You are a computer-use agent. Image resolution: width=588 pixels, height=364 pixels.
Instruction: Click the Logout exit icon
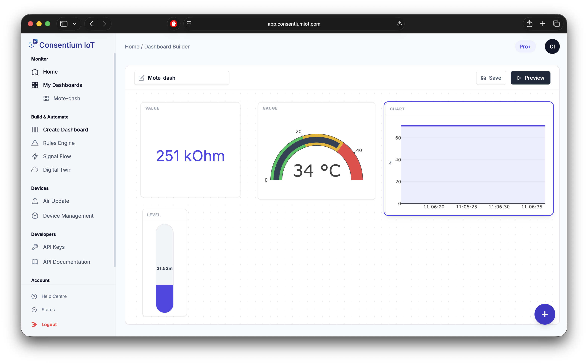pos(34,324)
